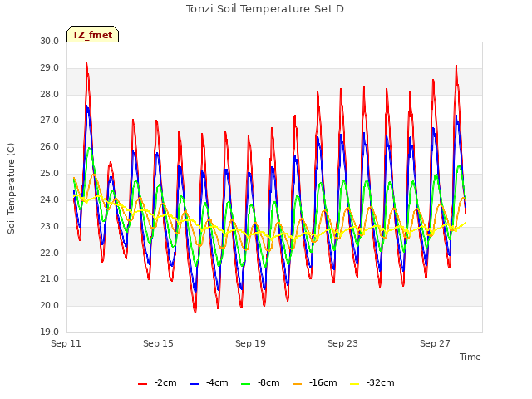
Task: Click the 28.0 y-axis value
Action: click(50, 94)
